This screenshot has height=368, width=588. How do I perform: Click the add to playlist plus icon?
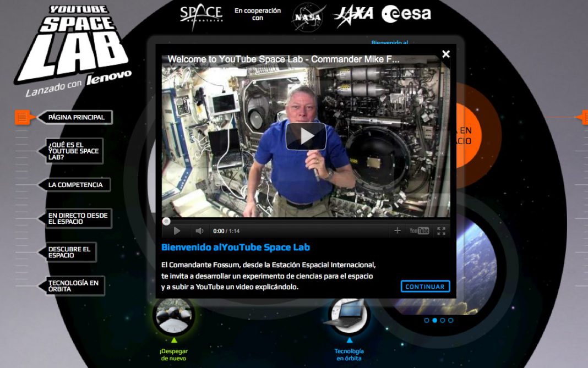398,231
